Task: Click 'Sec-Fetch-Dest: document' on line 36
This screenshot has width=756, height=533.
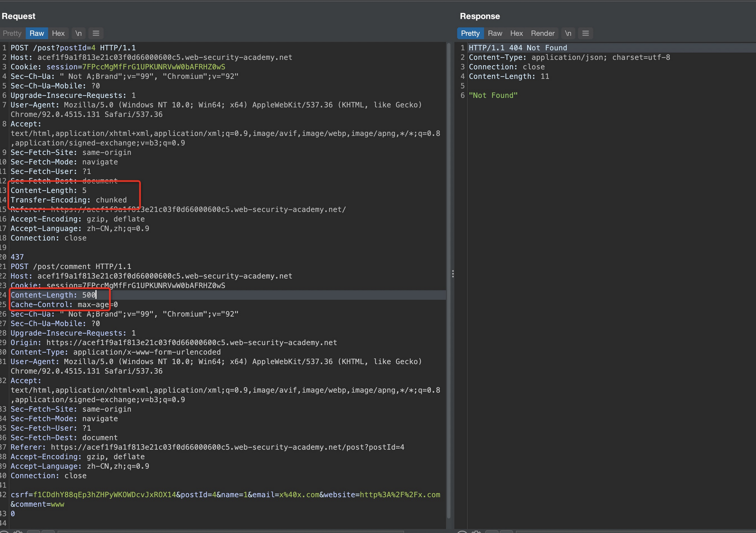Action: click(64, 438)
